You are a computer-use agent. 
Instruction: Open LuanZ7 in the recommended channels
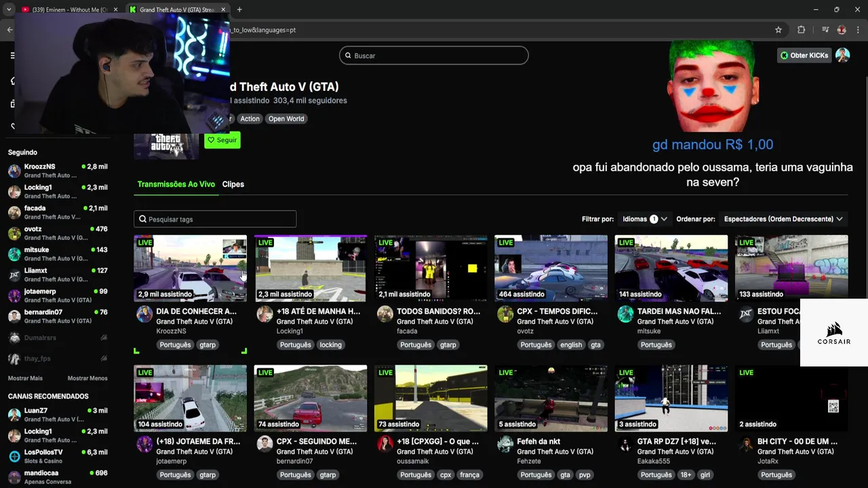58,415
